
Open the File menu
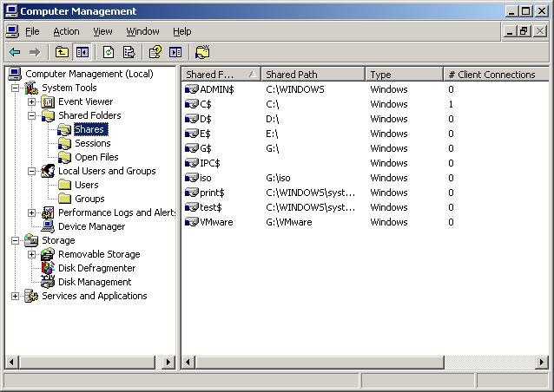point(32,31)
